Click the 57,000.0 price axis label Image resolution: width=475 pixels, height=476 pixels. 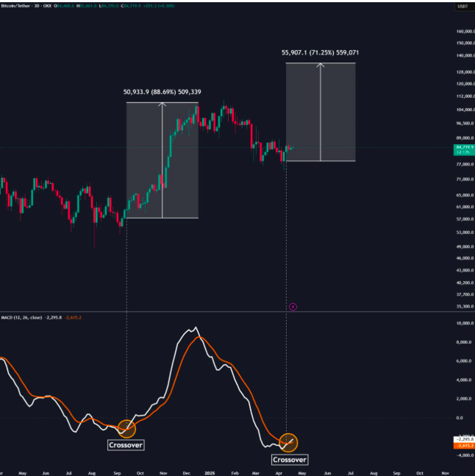[x=465, y=219]
